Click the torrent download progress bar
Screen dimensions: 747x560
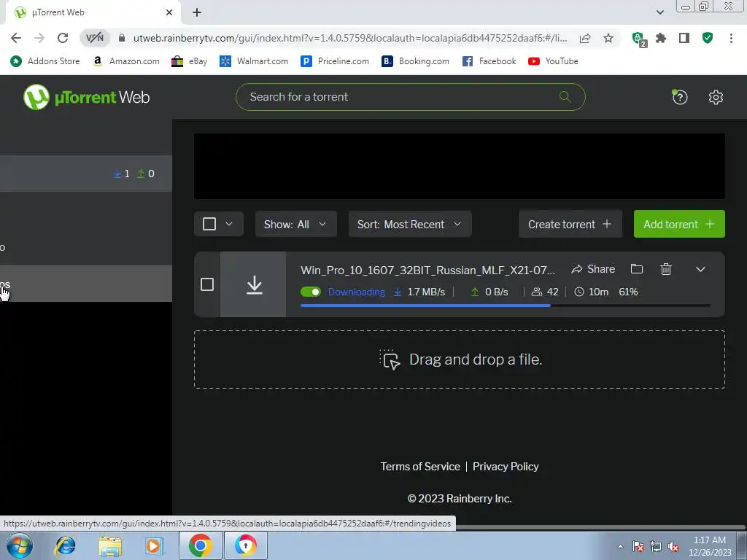(506, 306)
